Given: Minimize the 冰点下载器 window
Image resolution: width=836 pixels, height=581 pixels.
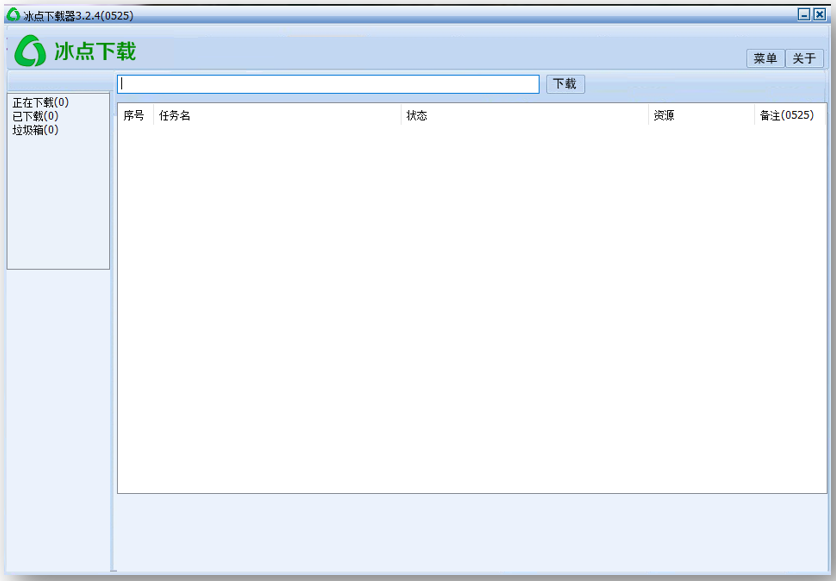Looking at the screenshot, I should 804,15.
